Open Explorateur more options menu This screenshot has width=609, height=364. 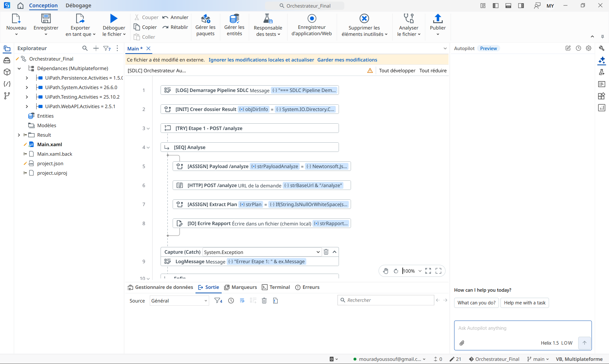click(117, 48)
